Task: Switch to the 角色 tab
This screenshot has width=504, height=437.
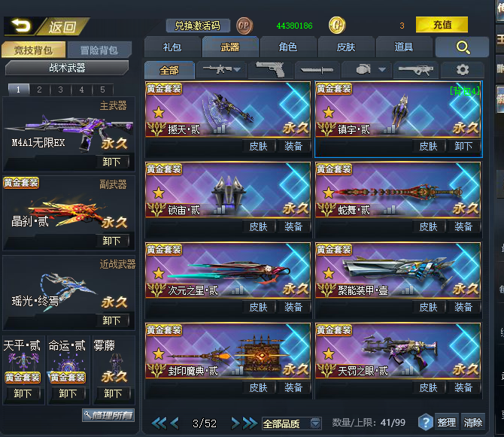Action: [x=288, y=47]
